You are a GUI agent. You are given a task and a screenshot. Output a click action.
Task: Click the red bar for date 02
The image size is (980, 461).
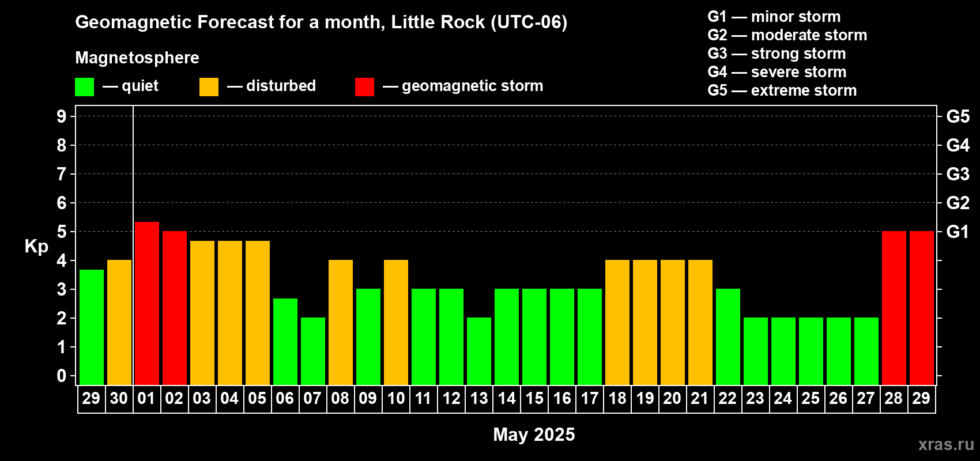pyautogui.click(x=175, y=308)
